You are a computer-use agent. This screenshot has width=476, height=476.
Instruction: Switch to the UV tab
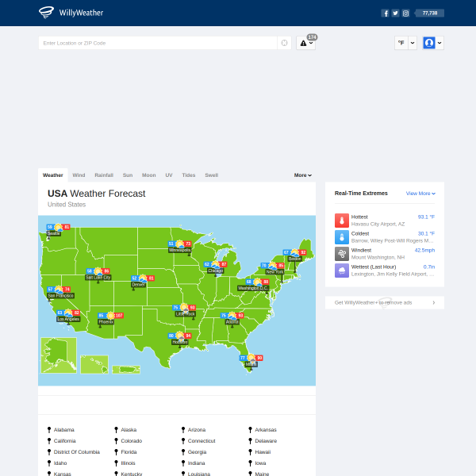click(169, 175)
